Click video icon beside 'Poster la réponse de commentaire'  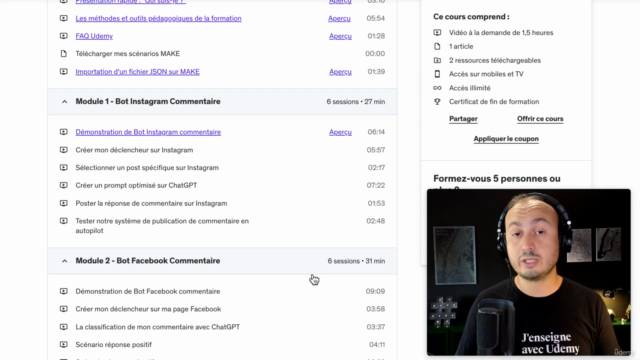pyautogui.click(x=64, y=203)
